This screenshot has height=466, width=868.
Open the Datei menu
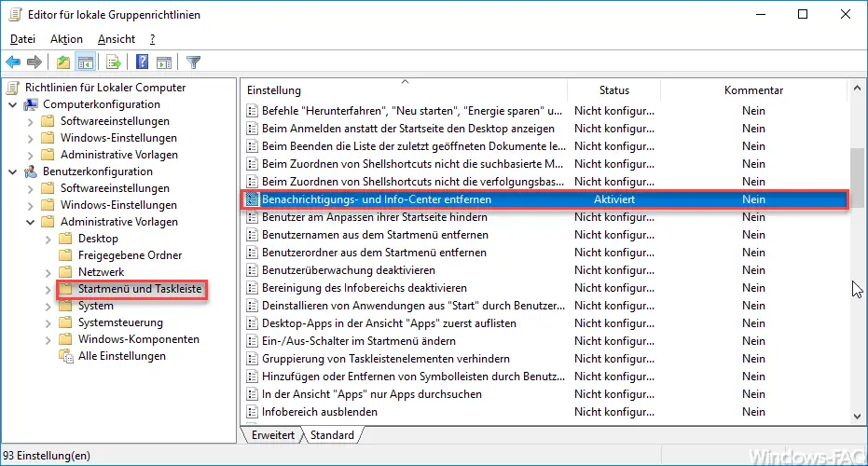point(22,39)
